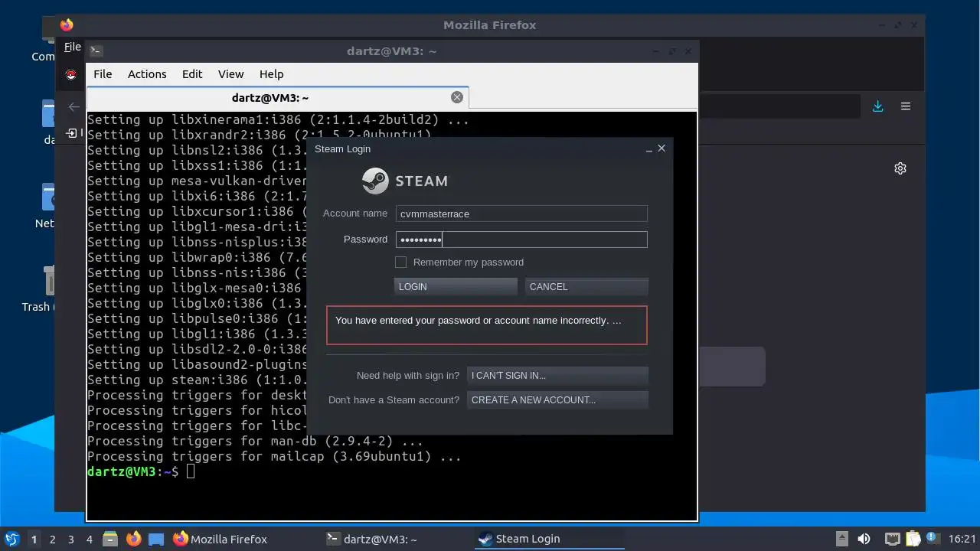The image size is (980, 551).
Task: Launch file manager from the taskbar
Action: coord(110,539)
